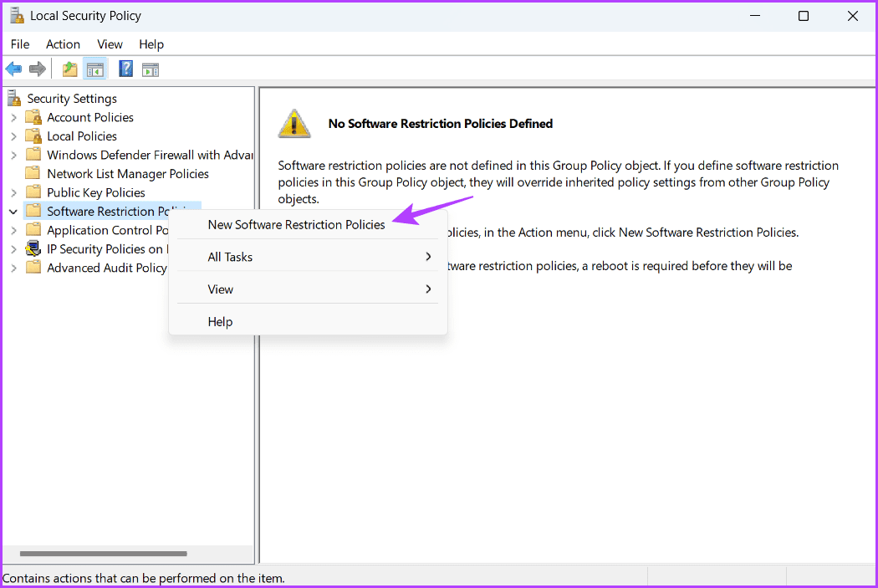Viewport: 878px width, 588px height.
Task: Open the Help menu in the menu bar
Action: pos(151,44)
